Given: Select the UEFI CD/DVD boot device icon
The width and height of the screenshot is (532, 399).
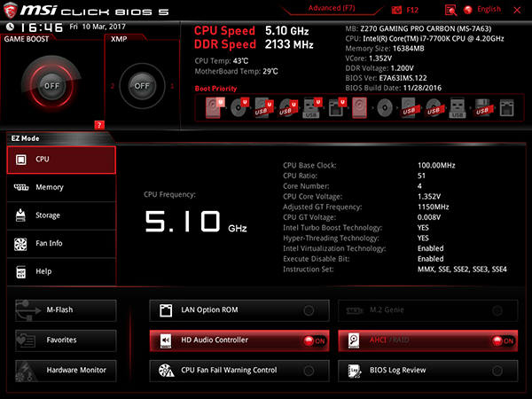Looking at the screenshot, I should [x=239, y=108].
